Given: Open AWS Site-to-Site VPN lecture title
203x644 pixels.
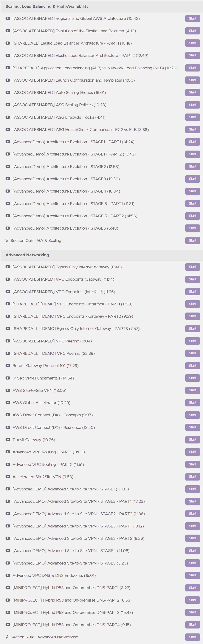Looking at the screenshot, I should [x=39, y=390].
